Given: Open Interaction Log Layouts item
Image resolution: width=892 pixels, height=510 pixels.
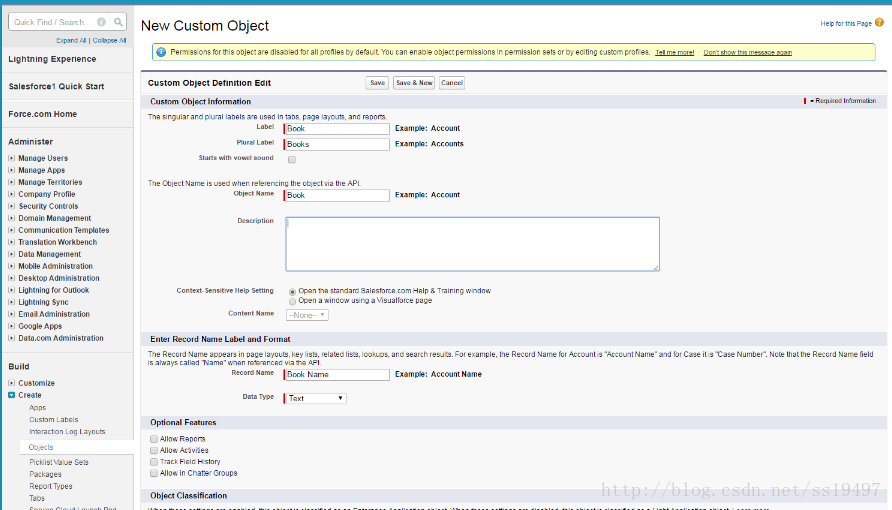Looking at the screenshot, I should (x=67, y=432).
